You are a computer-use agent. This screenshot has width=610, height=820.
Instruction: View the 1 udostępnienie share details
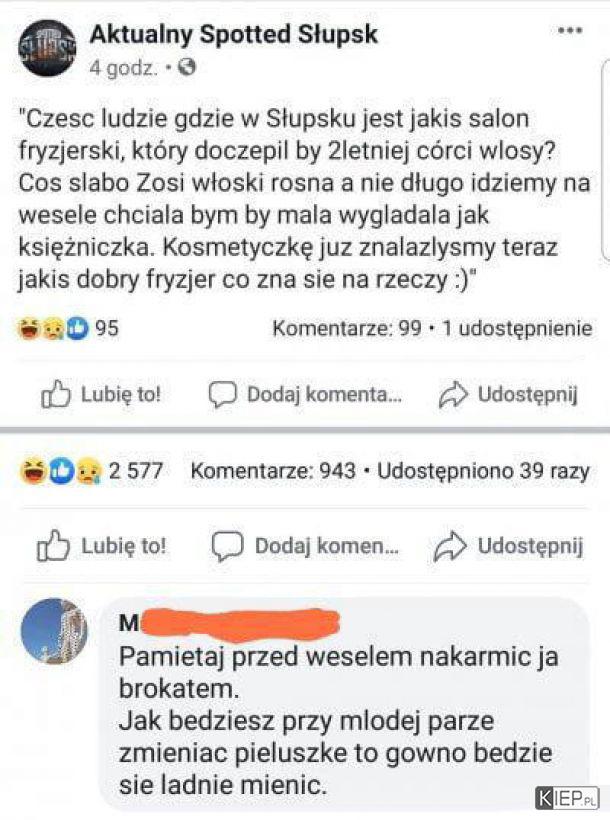[x=517, y=328]
